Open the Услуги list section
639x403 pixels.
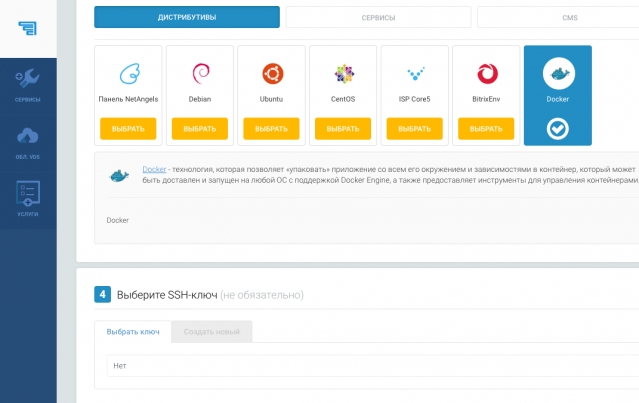pyautogui.click(x=28, y=199)
